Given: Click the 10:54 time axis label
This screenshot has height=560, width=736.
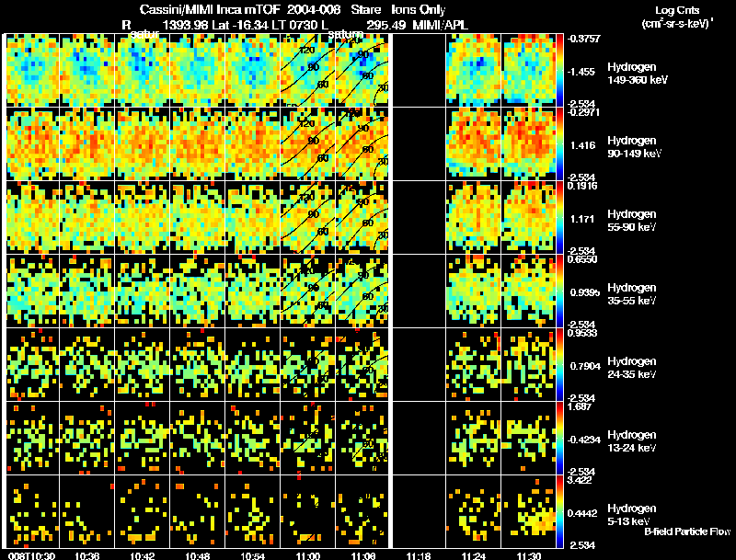Looking at the screenshot, I should 253,555.
